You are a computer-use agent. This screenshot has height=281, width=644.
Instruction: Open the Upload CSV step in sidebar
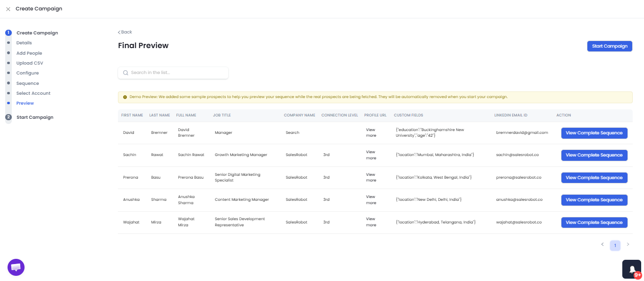click(30, 63)
